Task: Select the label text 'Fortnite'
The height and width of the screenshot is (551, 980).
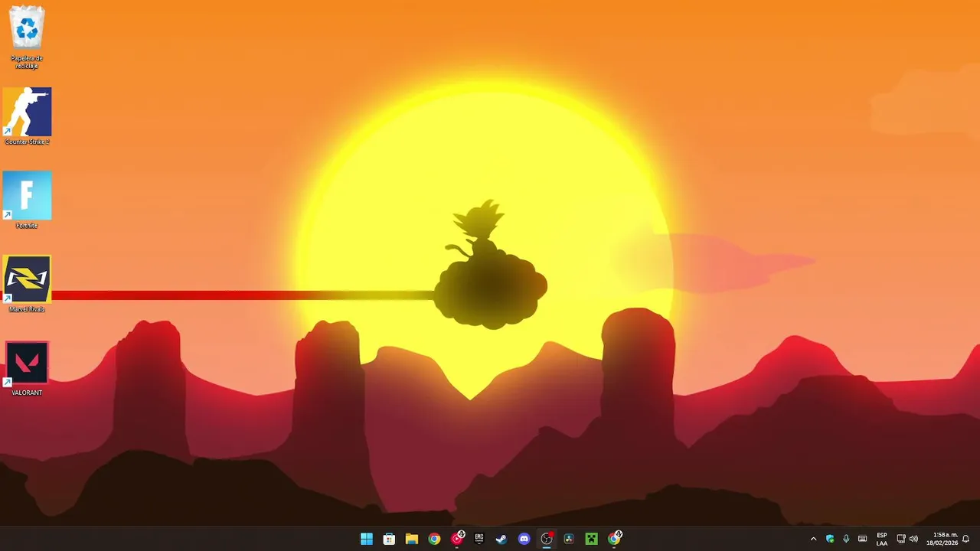Action: [x=27, y=226]
